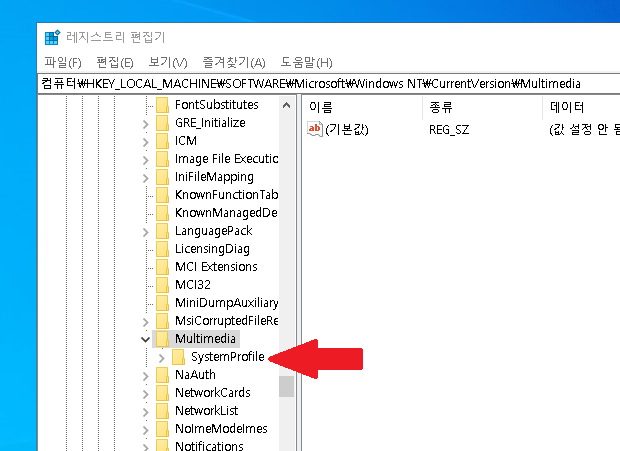Image resolution: width=620 pixels, height=451 pixels.
Task: Click the 데이터 column header
Action: pos(581,107)
